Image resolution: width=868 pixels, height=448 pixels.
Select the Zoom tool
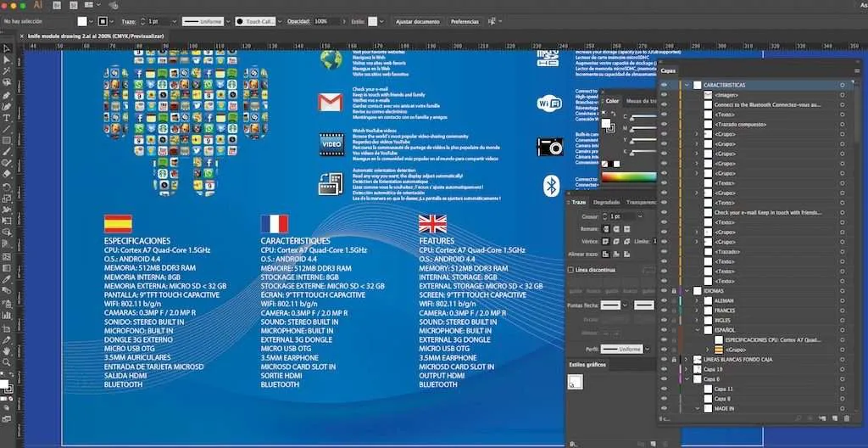(7, 362)
